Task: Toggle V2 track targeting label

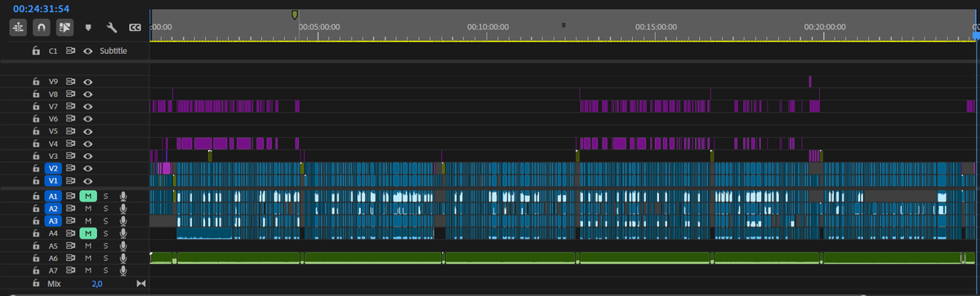Action: tap(53, 168)
